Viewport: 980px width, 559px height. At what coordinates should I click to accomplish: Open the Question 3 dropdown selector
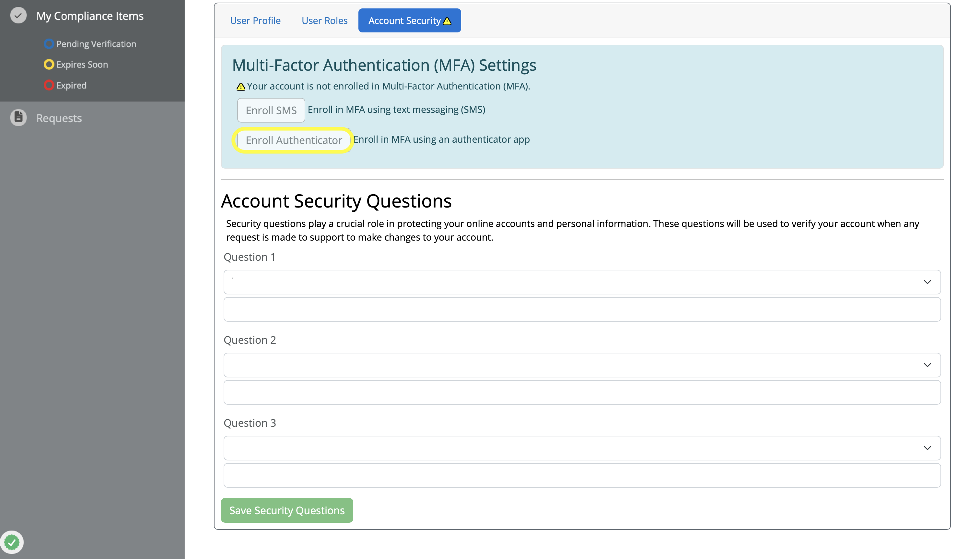(x=582, y=448)
